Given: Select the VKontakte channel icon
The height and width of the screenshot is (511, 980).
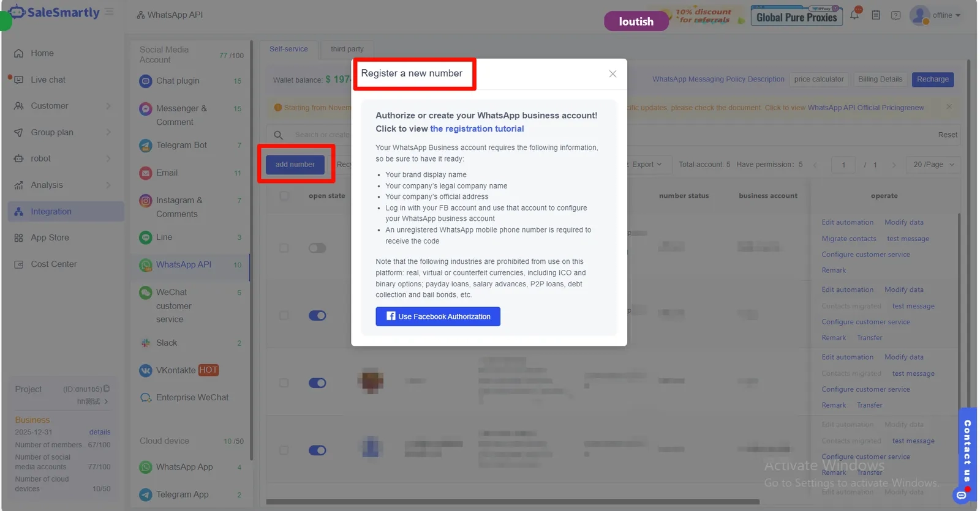Looking at the screenshot, I should point(145,370).
